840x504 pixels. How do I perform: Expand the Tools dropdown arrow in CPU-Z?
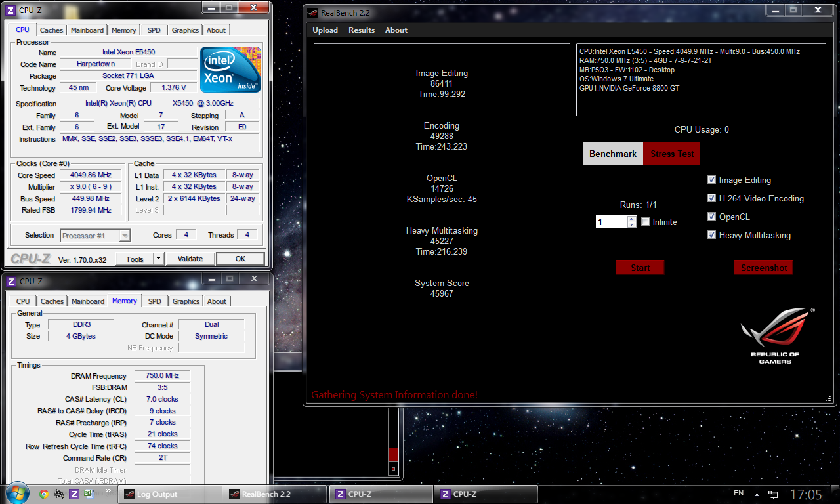tap(158, 259)
